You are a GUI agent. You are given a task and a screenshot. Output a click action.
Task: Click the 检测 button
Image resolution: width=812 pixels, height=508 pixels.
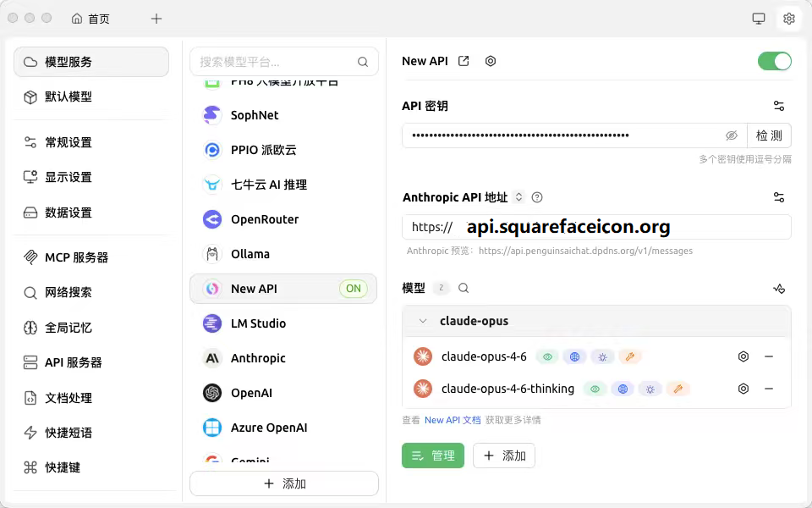(769, 135)
